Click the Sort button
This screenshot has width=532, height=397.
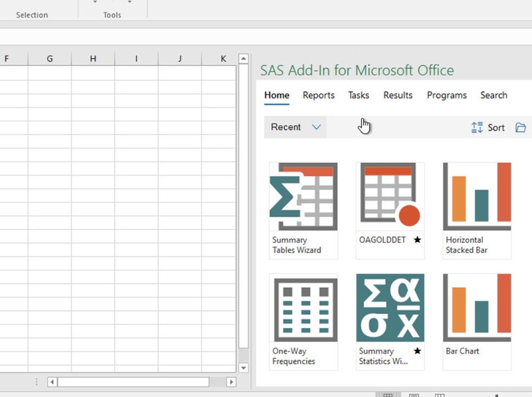pos(491,127)
